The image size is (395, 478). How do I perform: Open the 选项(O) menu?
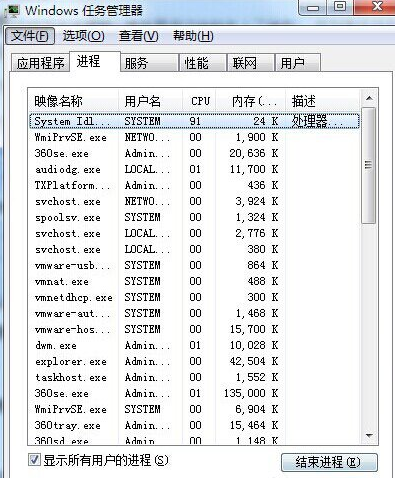point(84,36)
